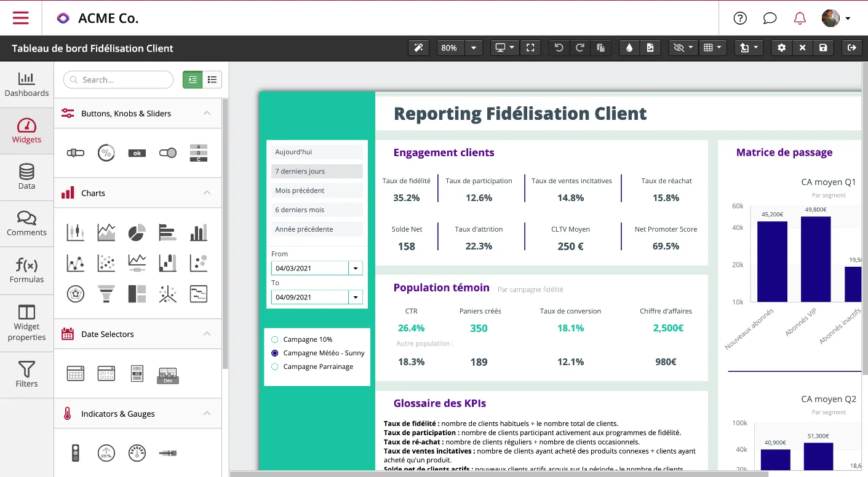Open the monitor device preview dropdown
Viewport: 868px width, 477px height.
[x=505, y=48]
